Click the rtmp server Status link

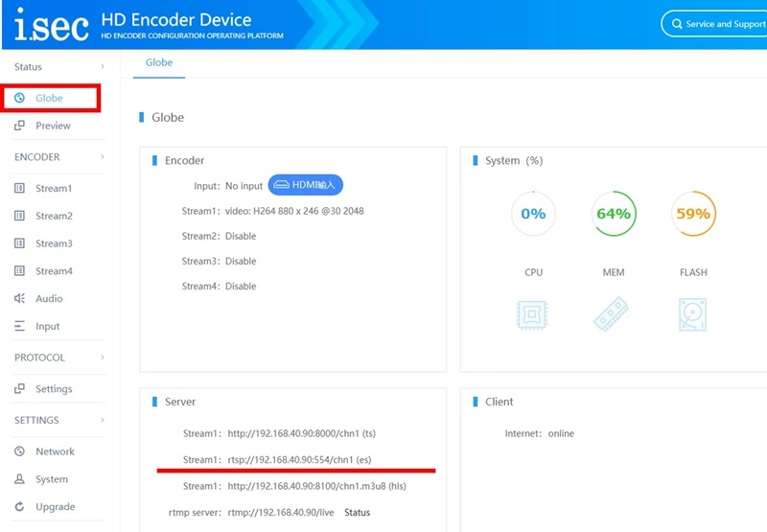[357, 513]
